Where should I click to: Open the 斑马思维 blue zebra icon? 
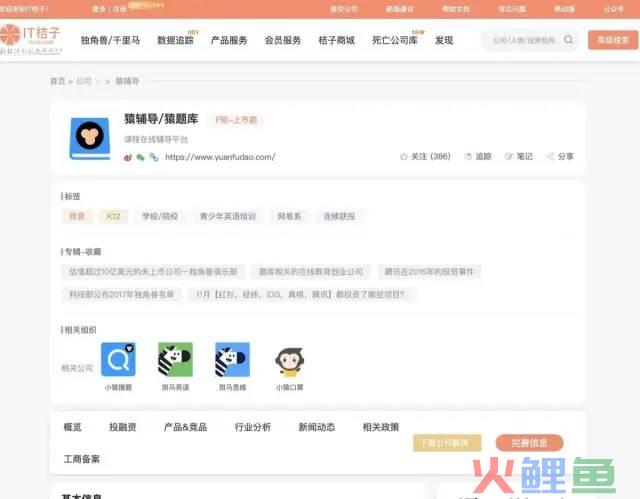coord(232,359)
